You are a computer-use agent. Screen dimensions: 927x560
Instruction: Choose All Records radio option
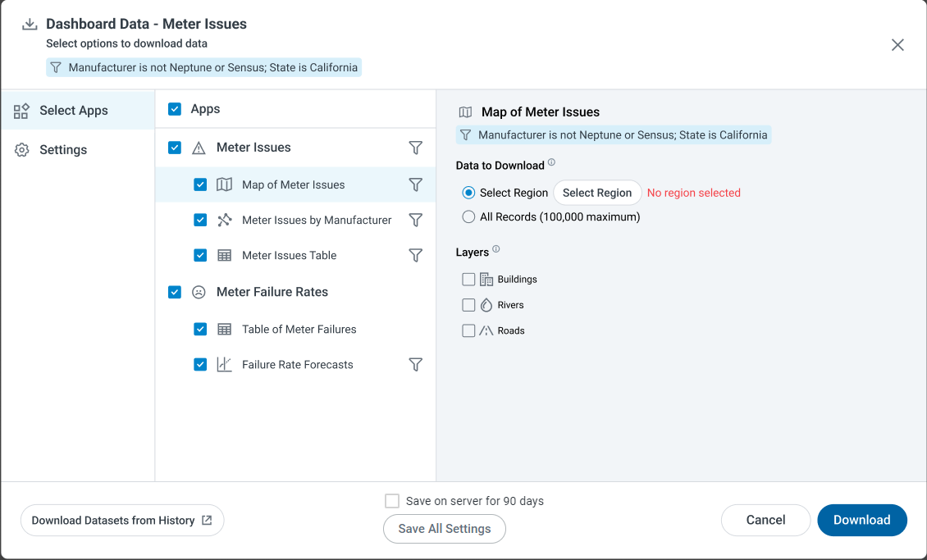[468, 217]
